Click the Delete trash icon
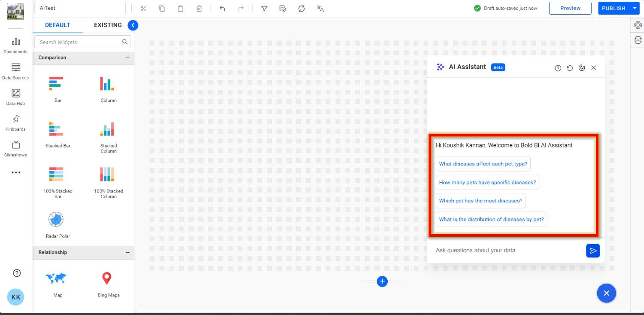 [199, 8]
